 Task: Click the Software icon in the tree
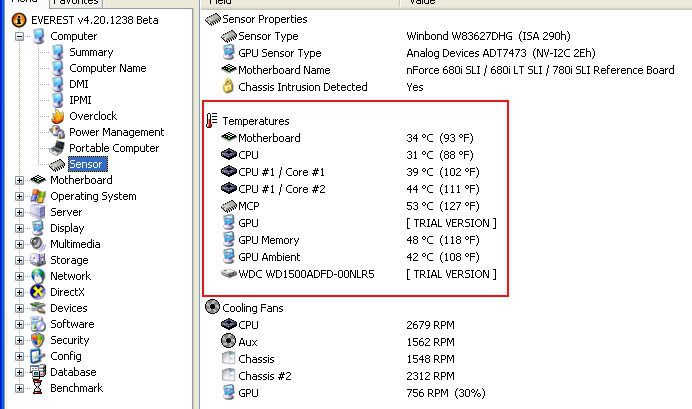coord(38,324)
